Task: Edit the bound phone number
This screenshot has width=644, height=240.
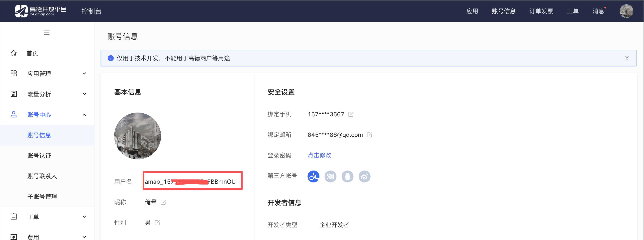Action: click(351, 114)
